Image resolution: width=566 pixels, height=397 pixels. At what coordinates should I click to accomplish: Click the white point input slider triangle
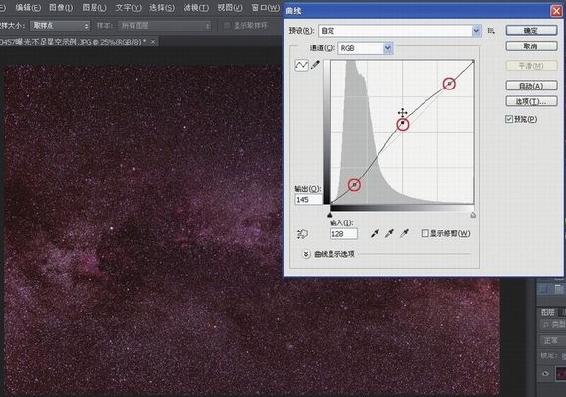(x=473, y=215)
